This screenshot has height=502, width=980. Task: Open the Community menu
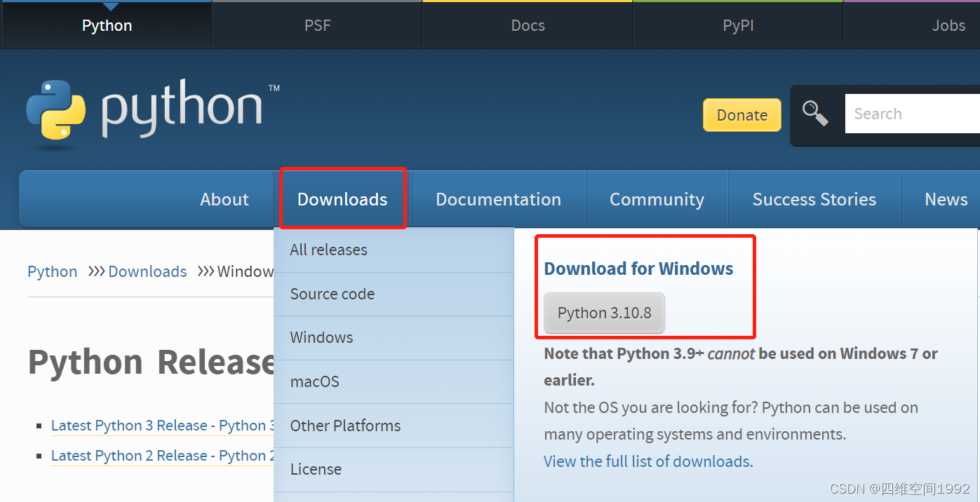(657, 199)
